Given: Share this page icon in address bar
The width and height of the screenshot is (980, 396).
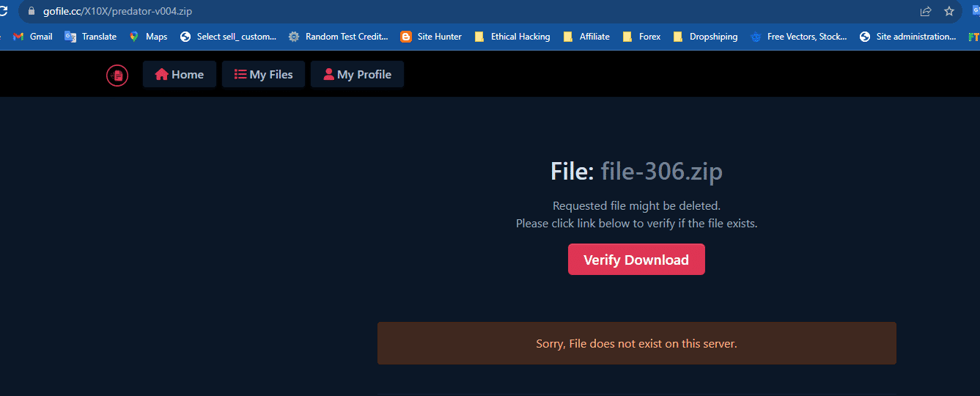Looking at the screenshot, I should (926, 12).
